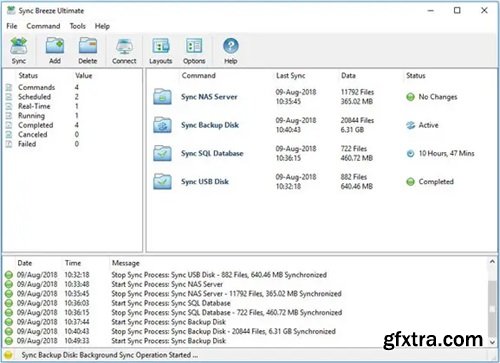Select the Sync NAS Server command name

(x=209, y=97)
